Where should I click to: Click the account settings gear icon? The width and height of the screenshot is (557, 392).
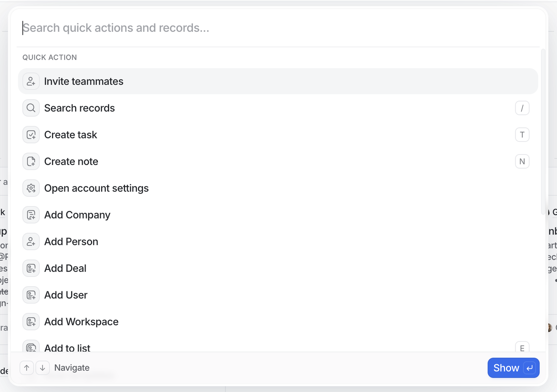(31, 188)
